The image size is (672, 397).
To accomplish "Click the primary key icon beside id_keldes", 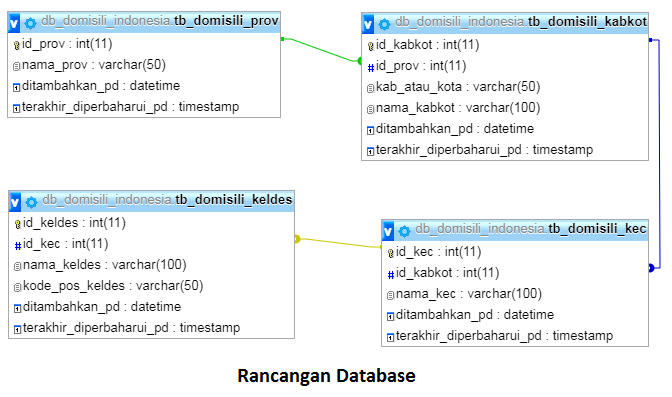I will (x=18, y=224).
